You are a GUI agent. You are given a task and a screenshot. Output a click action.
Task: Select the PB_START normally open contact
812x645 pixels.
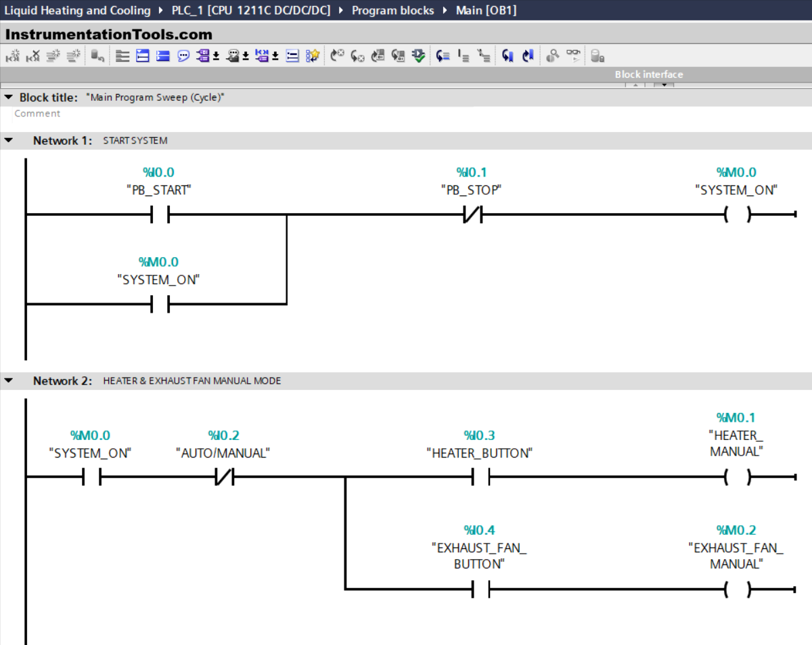pos(159,215)
